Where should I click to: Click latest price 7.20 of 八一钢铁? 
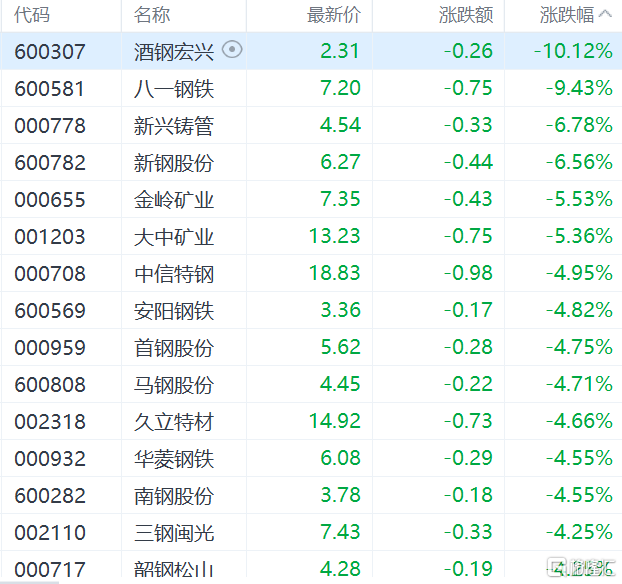pos(340,88)
